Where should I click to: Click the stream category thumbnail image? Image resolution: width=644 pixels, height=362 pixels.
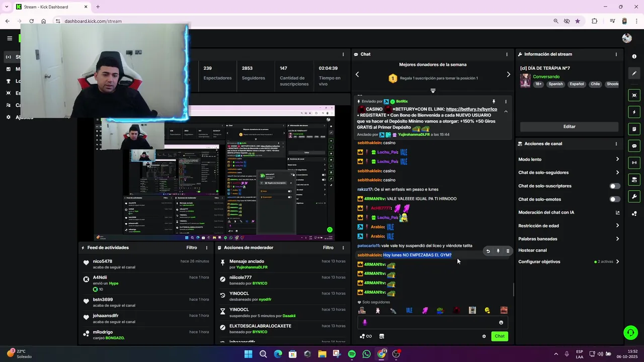click(525, 80)
